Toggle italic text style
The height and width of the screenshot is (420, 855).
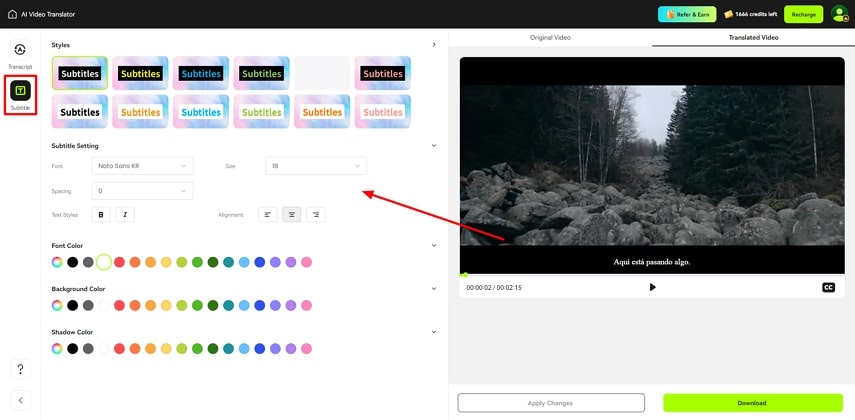click(125, 215)
